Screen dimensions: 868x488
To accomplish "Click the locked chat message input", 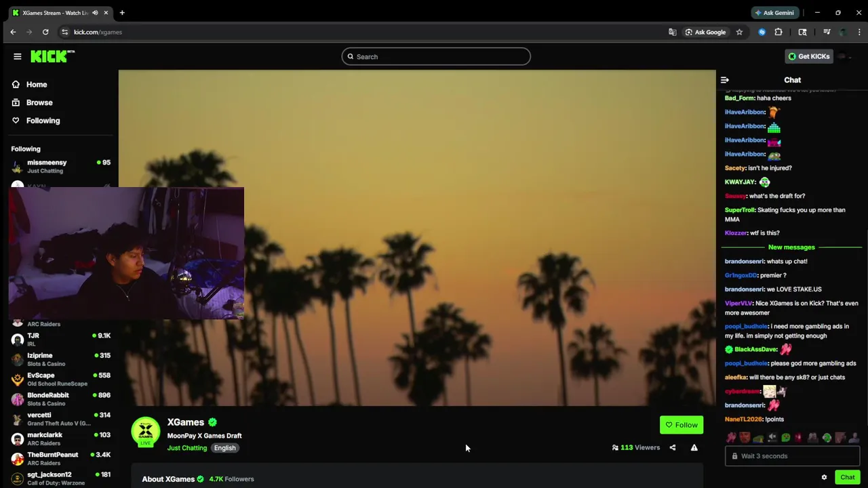I will pos(792,456).
